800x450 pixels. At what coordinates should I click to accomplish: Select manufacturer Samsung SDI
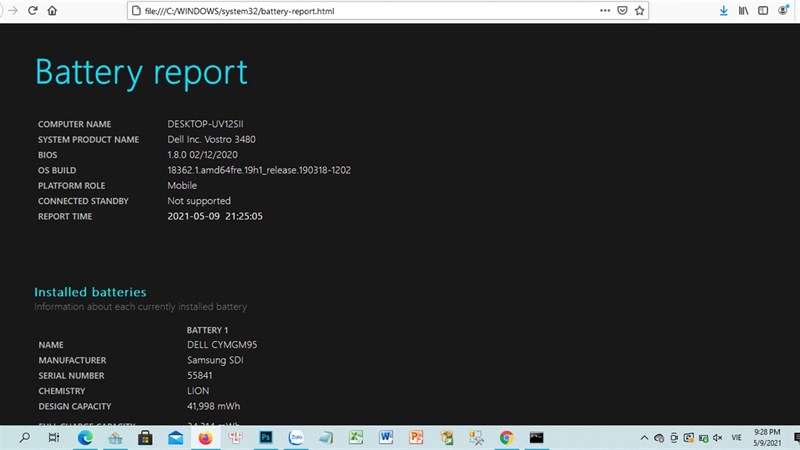tap(215, 360)
